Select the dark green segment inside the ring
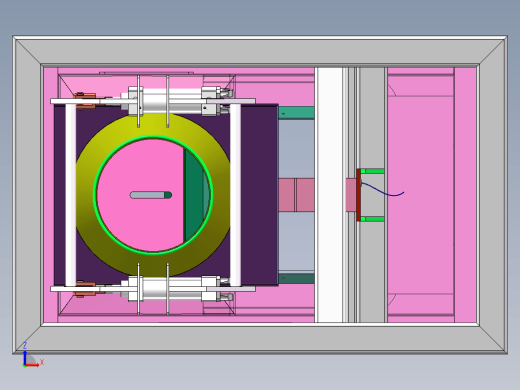The image size is (520, 390). coord(193,195)
